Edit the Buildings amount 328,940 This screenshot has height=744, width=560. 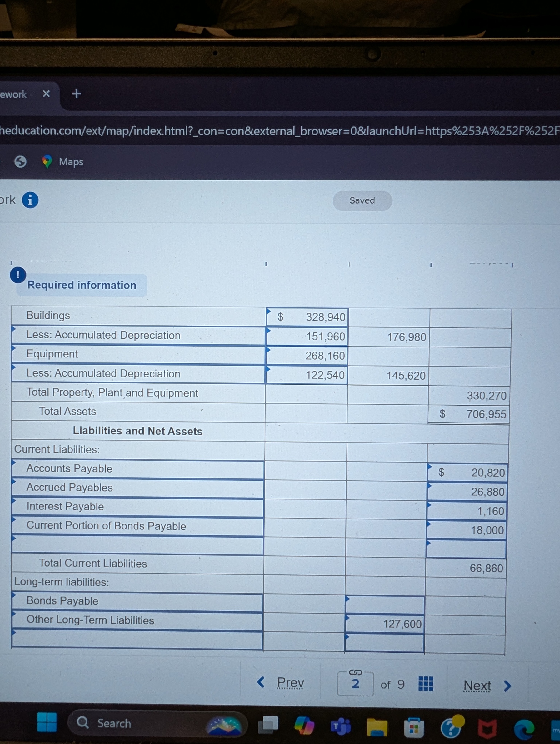click(x=307, y=317)
